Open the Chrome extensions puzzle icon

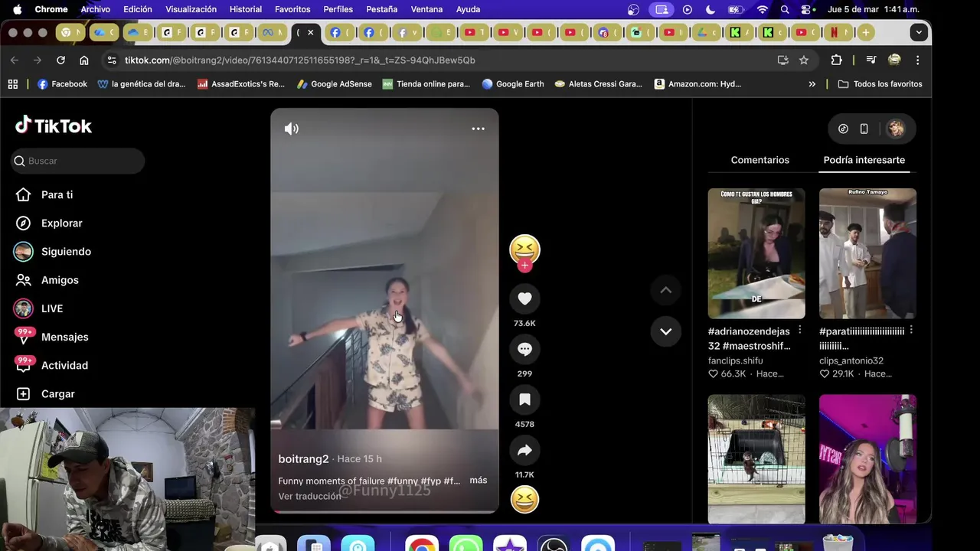point(836,60)
